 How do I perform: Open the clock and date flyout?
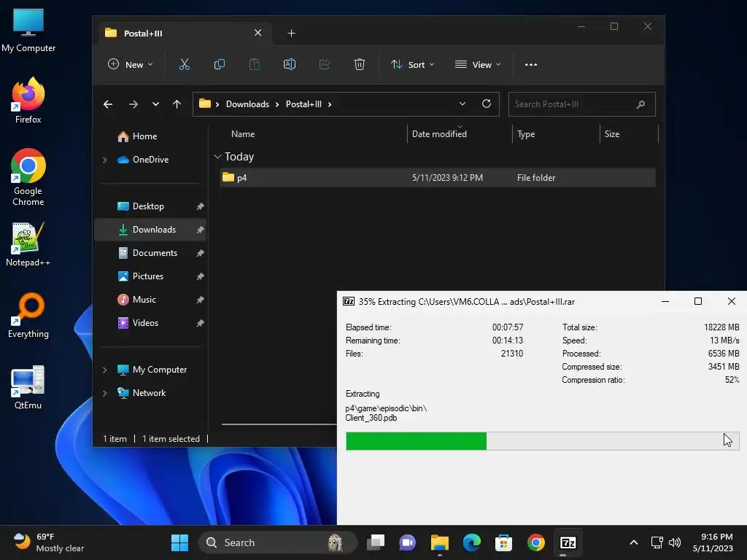point(713,542)
